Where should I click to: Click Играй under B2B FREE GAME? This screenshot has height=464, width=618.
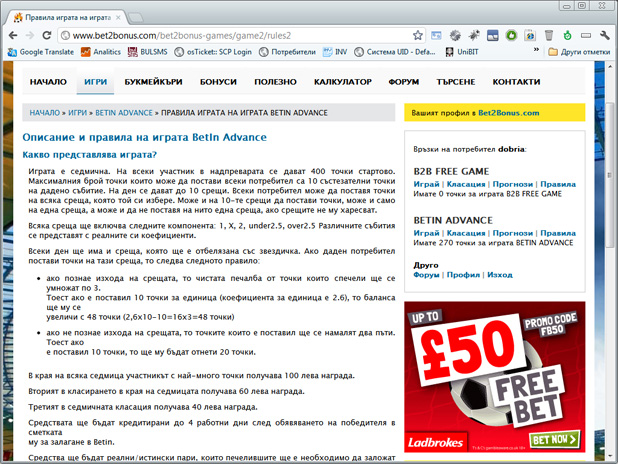pyautogui.click(x=426, y=184)
